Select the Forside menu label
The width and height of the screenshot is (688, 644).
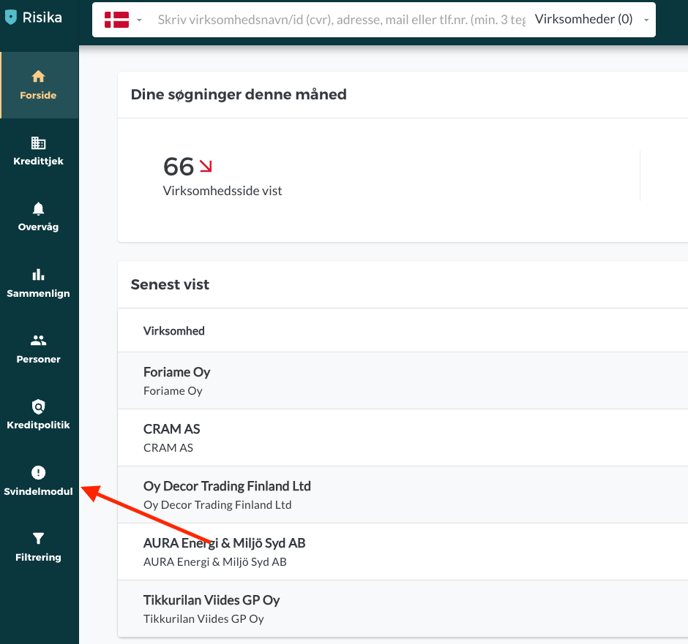(38, 95)
